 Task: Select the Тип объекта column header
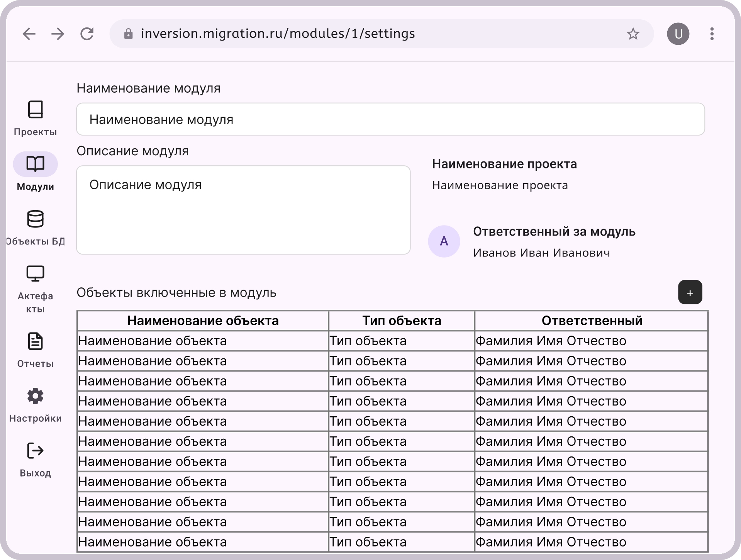click(401, 321)
